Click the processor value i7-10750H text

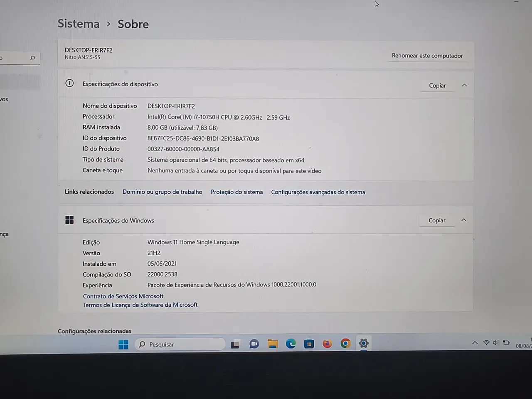pyautogui.click(x=219, y=117)
